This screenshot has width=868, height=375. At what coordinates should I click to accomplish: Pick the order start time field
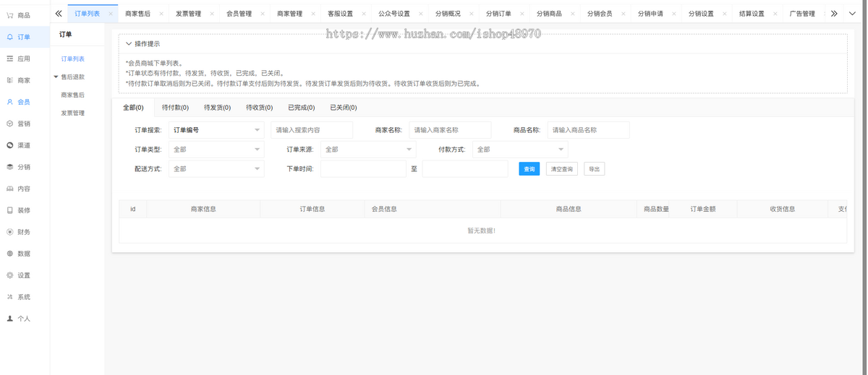(x=363, y=169)
